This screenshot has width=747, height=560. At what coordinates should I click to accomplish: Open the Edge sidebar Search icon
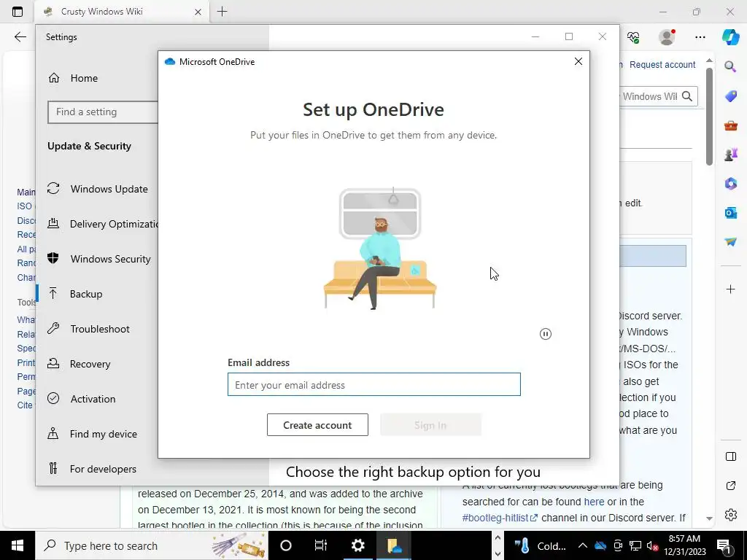[730, 66]
